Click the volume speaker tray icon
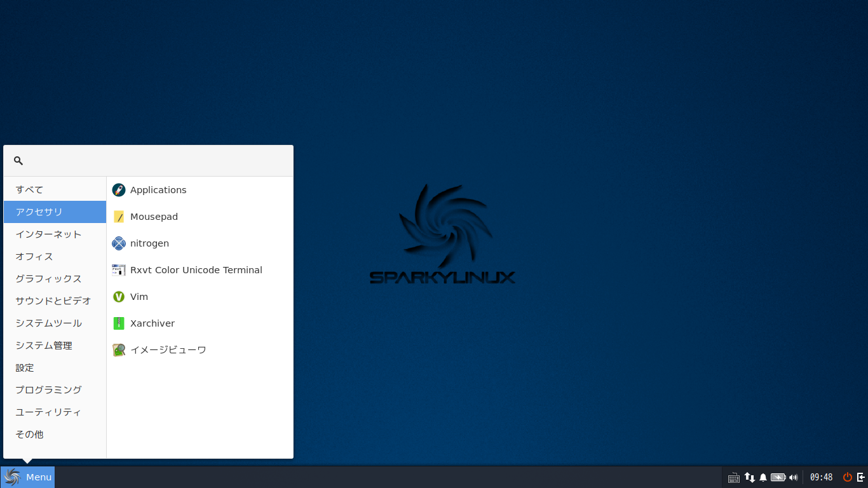This screenshot has width=868, height=488. pos(793,477)
